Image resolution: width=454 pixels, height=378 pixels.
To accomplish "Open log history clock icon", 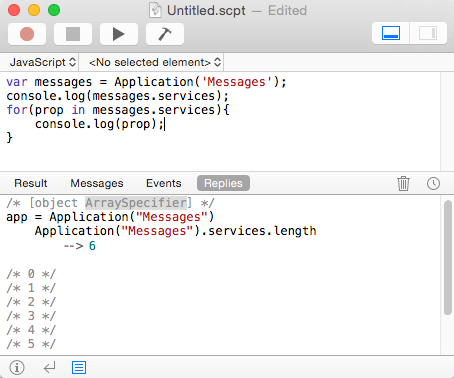I will point(433,183).
